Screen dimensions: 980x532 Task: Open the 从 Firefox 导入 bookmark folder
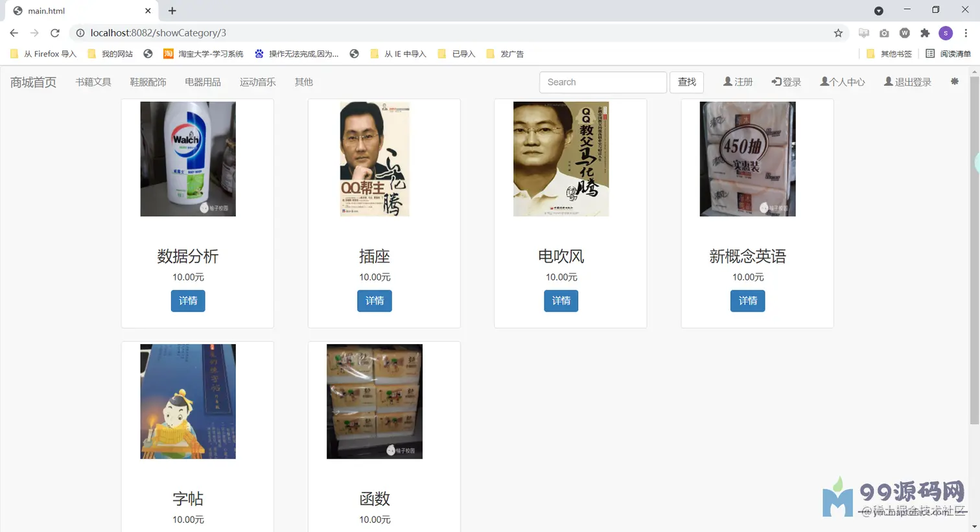point(43,54)
